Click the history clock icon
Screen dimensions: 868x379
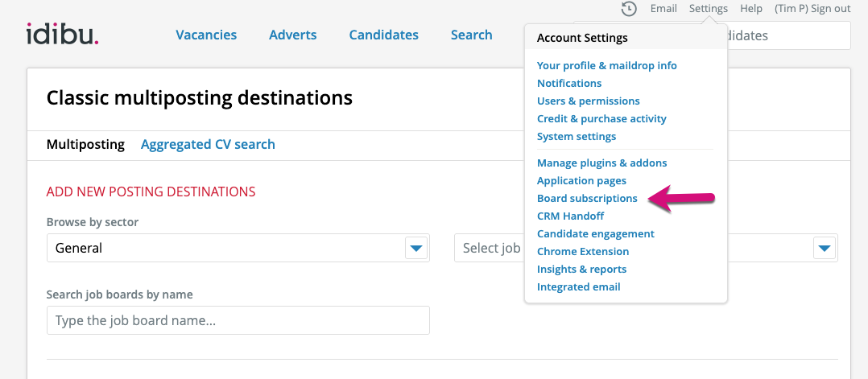pos(629,9)
